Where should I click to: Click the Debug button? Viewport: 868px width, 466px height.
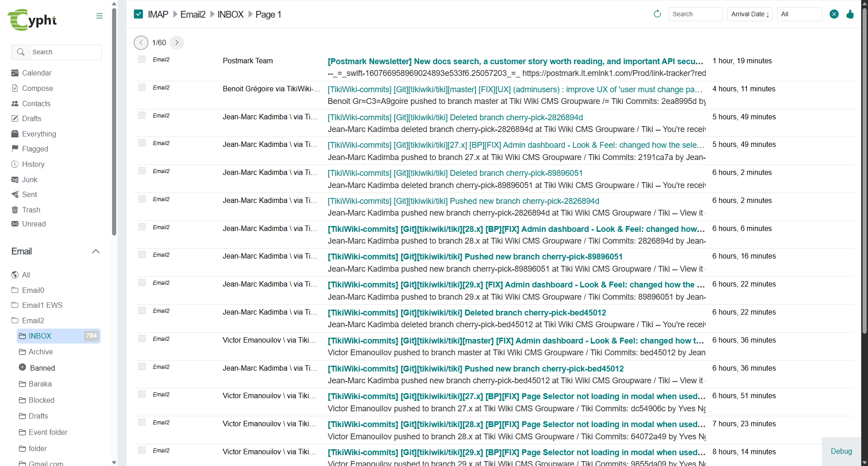coord(841,451)
